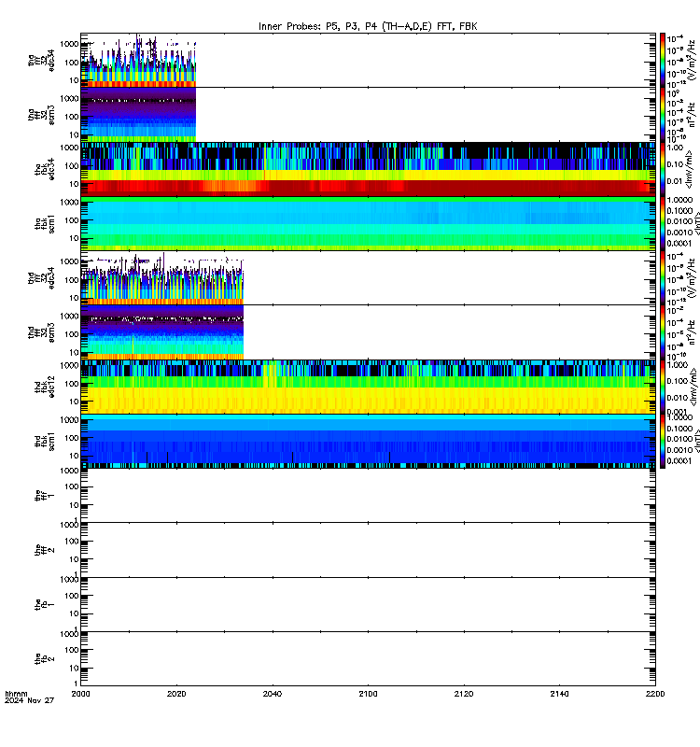Click the thd fff 32 scm3 panel label
The image size is (700, 747).
(41, 332)
